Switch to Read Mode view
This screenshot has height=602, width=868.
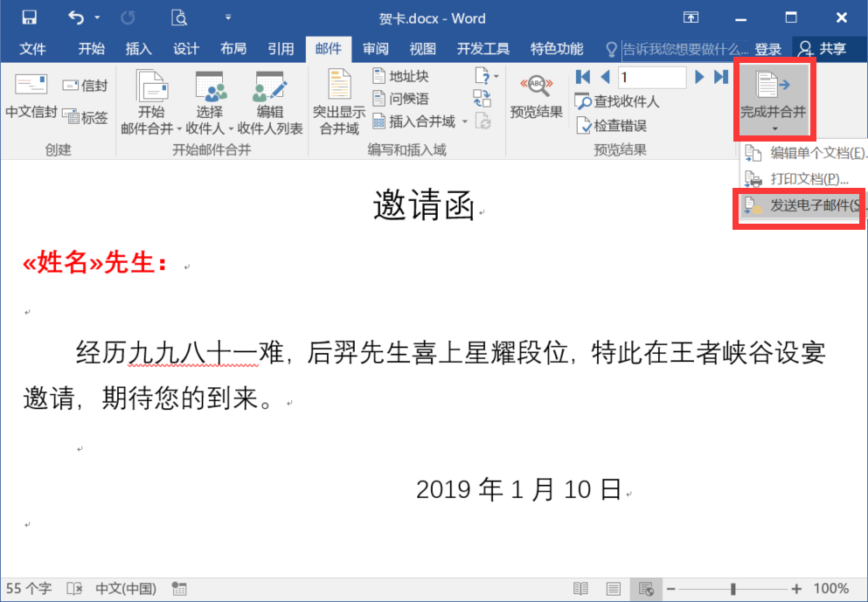coord(580,588)
